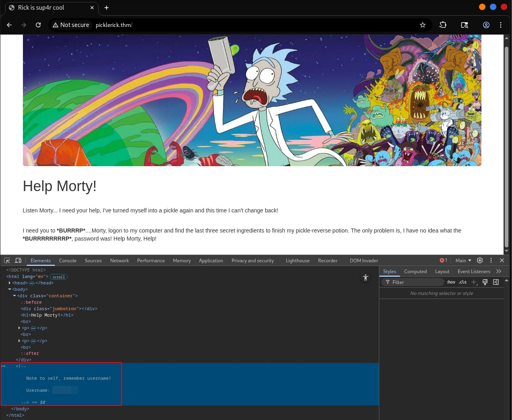Open the DevTools customize three-dot menu
The width and height of the screenshot is (512, 420).
click(x=491, y=260)
